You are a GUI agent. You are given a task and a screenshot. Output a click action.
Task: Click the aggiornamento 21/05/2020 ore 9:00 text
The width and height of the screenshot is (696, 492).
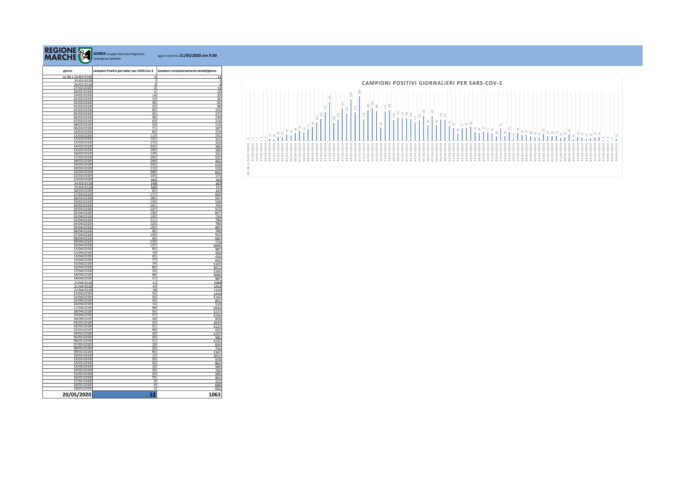tap(187, 56)
